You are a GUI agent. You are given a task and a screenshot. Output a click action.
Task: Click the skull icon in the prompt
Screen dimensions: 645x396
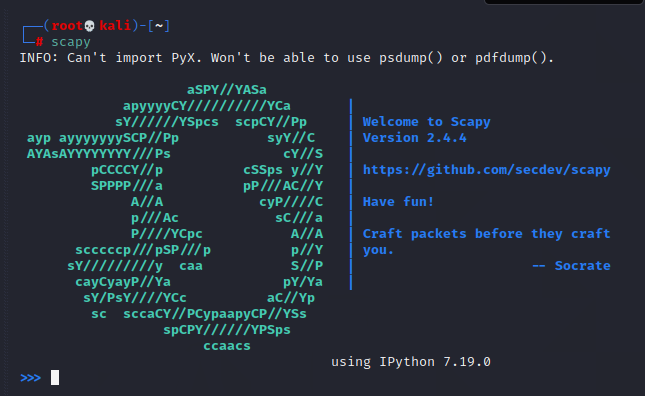89,26
